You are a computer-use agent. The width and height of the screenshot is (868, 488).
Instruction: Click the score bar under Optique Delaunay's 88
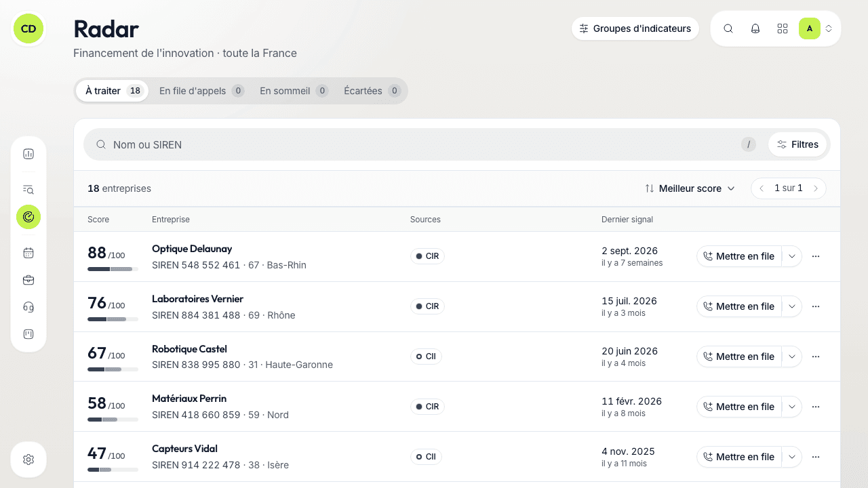113,269
